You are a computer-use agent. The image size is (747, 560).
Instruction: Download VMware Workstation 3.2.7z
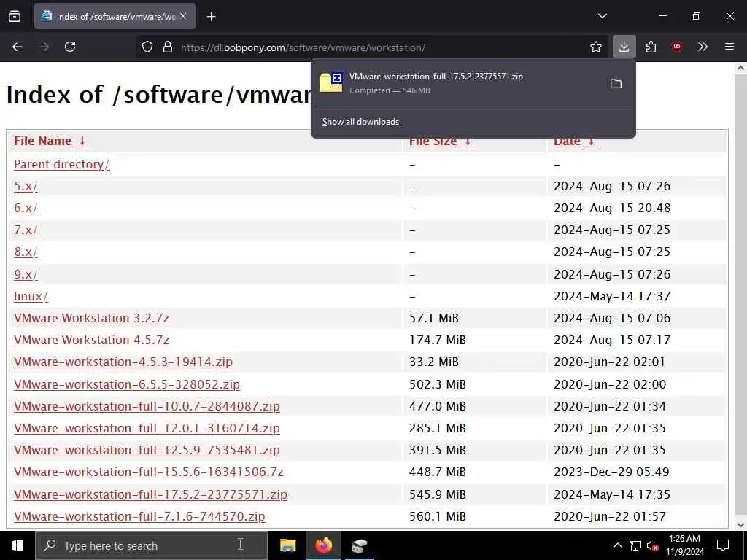click(x=91, y=318)
